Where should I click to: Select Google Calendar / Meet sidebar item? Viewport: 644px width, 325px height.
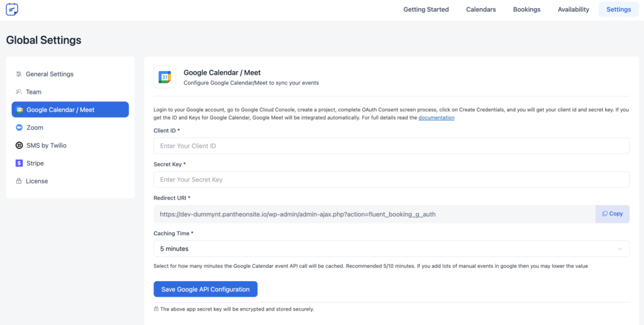point(70,109)
